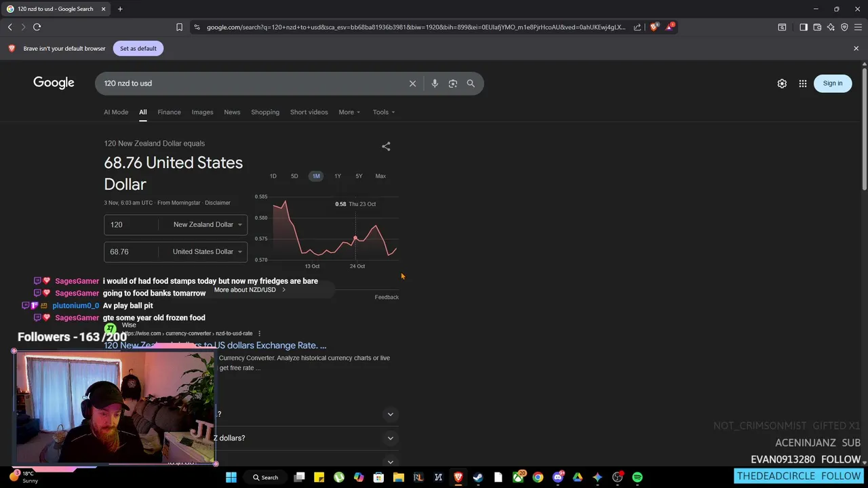
Task: Start voice search with the microphone icon
Action: pyautogui.click(x=435, y=83)
